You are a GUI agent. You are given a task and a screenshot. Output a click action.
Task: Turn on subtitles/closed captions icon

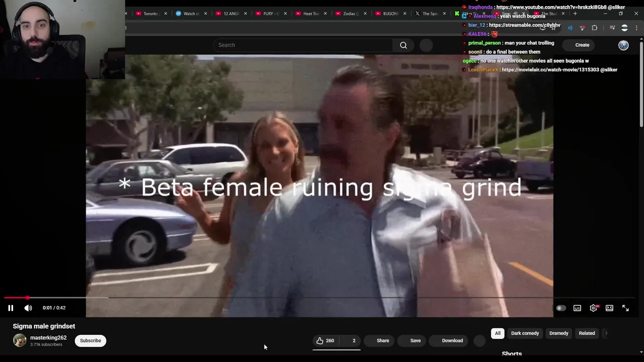pos(577,308)
